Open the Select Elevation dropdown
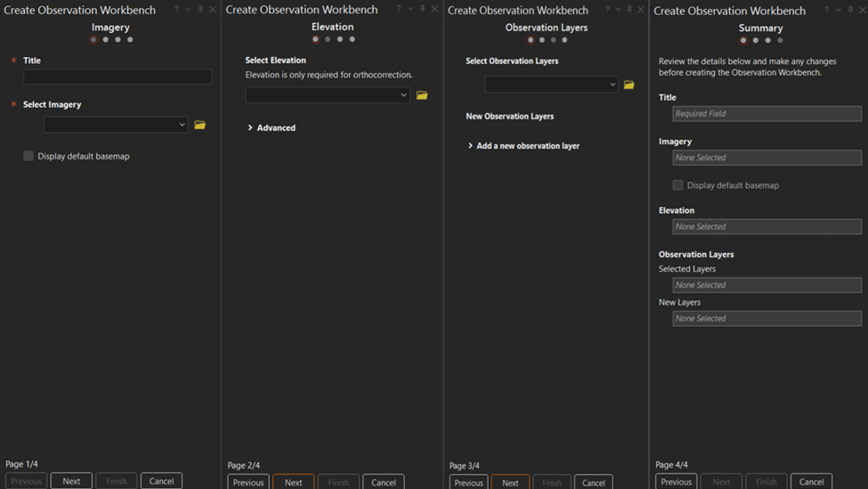Viewport: 868px width, 489px height. tap(327, 94)
